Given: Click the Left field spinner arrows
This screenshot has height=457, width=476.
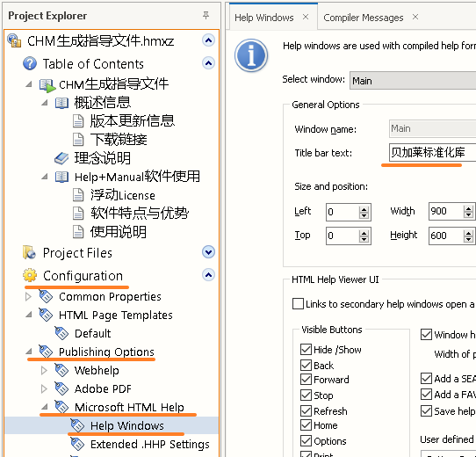Looking at the screenshot, I should tap(364, 212).
